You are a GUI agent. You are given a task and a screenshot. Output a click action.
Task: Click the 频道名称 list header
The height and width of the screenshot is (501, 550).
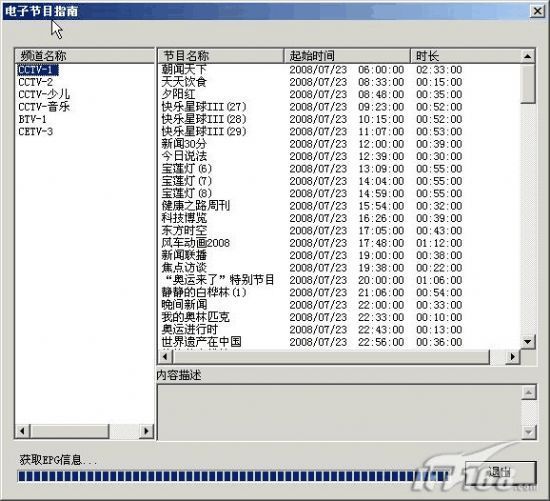click(x=84, y=56)
